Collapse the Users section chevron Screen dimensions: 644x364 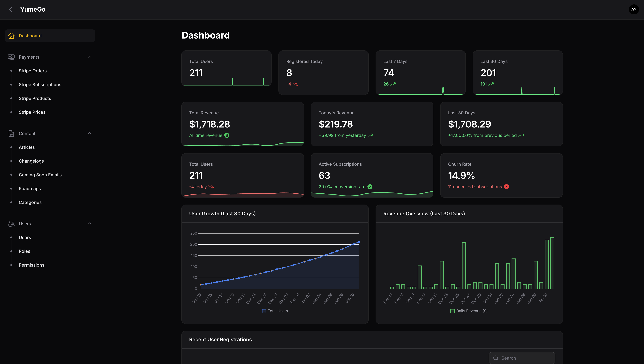click(89, 224)
